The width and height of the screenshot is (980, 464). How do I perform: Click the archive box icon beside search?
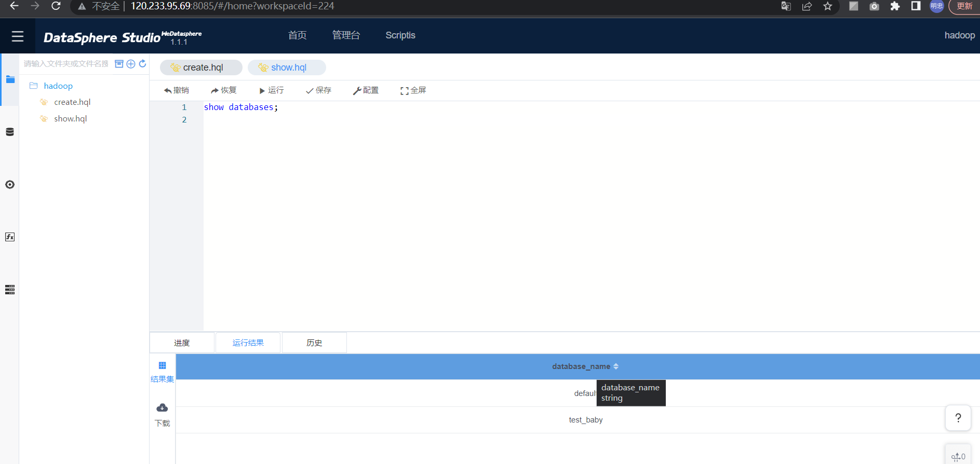click(119, 64)
